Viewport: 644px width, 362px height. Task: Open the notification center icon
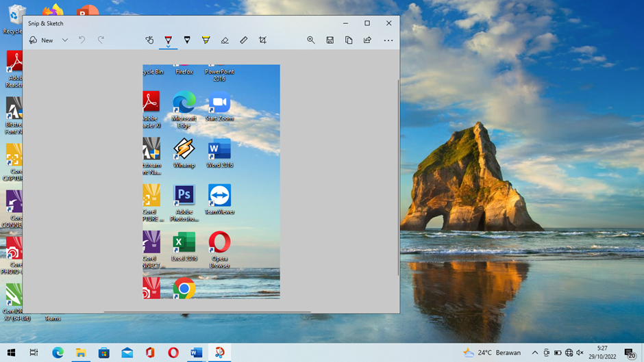[x=630, y=353]
